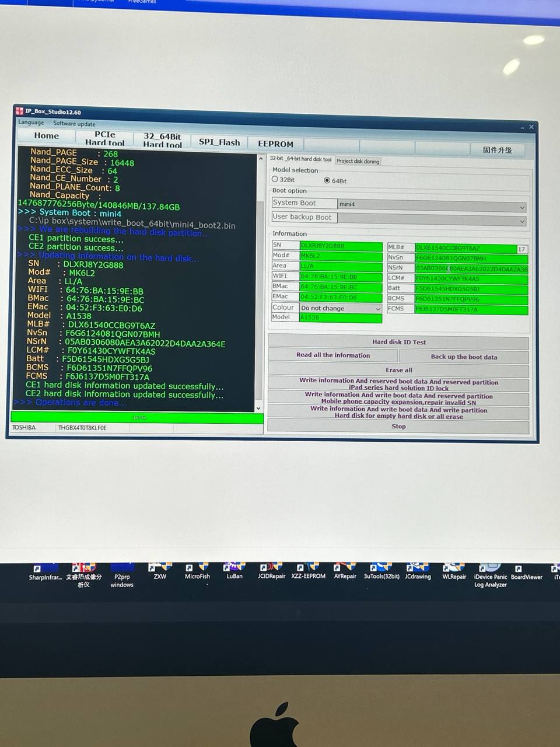Click Read all the information button
The image size is (560, 747).
tap(333, 355)
